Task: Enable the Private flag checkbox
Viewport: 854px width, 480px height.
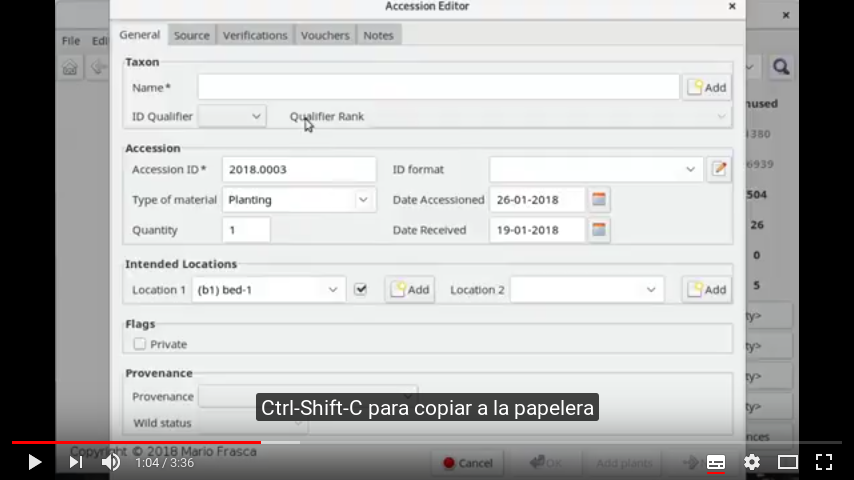Action: [x=139, y=344]
